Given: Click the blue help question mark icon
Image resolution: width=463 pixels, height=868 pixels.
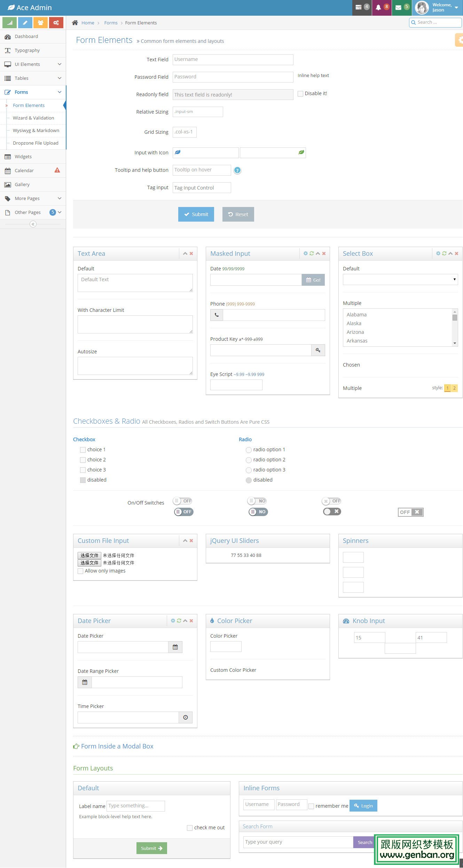Looking at the screenshot, I should (237, 170).
